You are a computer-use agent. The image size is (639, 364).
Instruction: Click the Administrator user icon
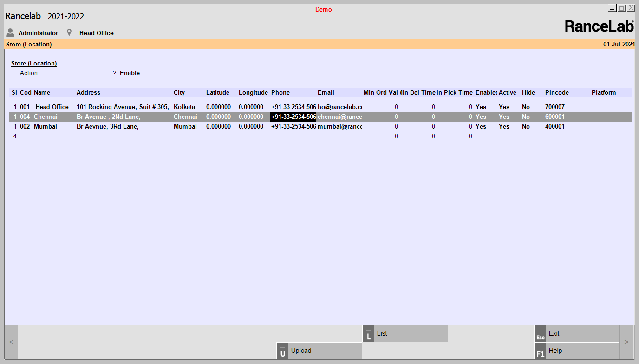10,33
